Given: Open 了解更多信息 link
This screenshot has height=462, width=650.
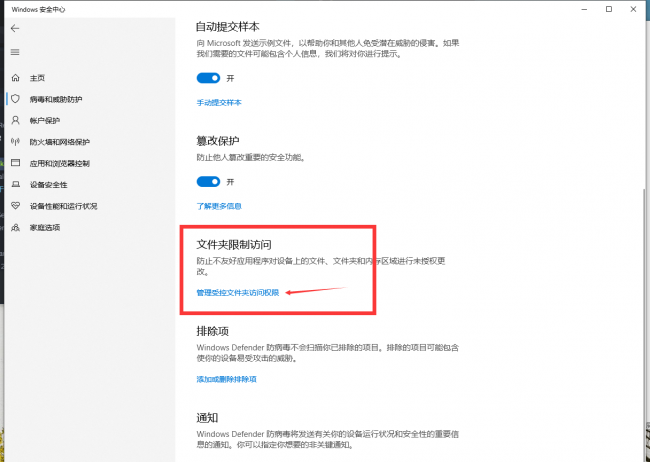Looking at the screenshot, I should [219, 206].
